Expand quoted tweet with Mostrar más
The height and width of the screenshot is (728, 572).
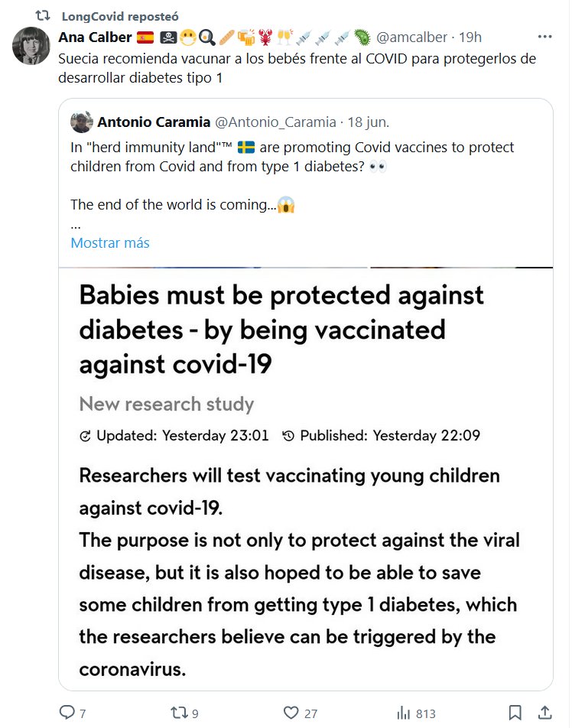110,242
